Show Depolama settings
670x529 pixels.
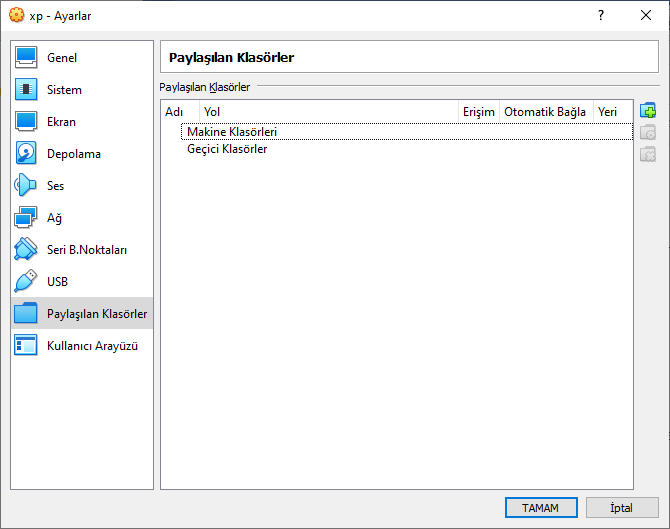click(73, 154)
